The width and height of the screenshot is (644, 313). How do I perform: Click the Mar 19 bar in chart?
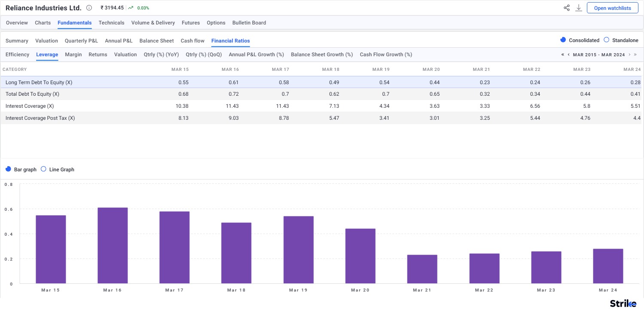coord(298,250)
